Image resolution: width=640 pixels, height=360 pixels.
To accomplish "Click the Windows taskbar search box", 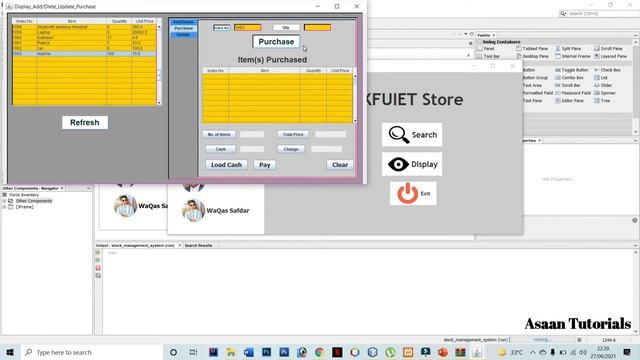I will pyautogui.click(x=92, y=352).
